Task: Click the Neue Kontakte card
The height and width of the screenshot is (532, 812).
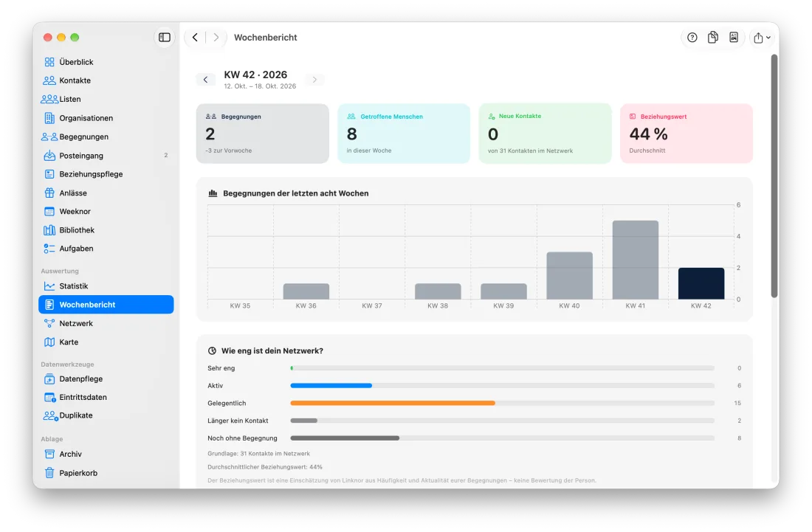Action: click(546, 134)
